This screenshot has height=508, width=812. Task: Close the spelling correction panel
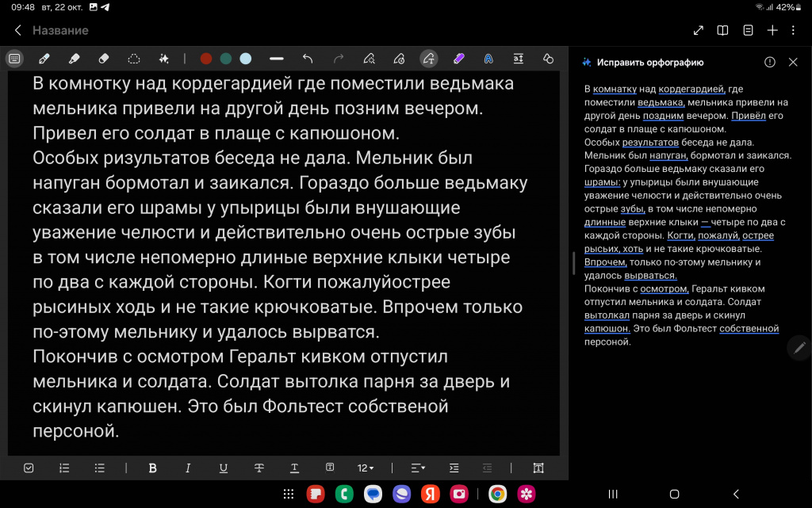pyautogui.click(x=793, y=62)
